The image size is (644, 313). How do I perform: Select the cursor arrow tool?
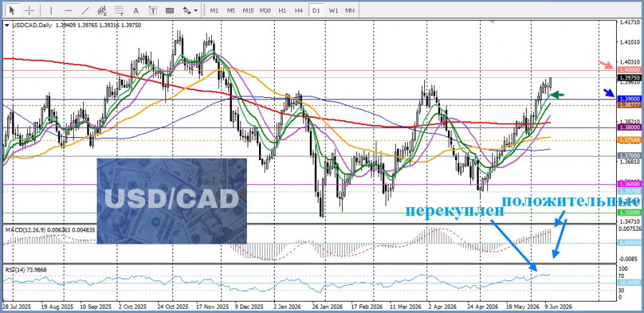coord(12,10)
